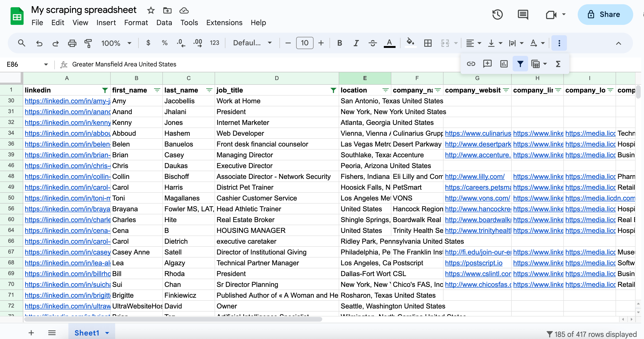Click the undo arrow icon
This screenshot has height=339, width=644.
click(39, 43)
